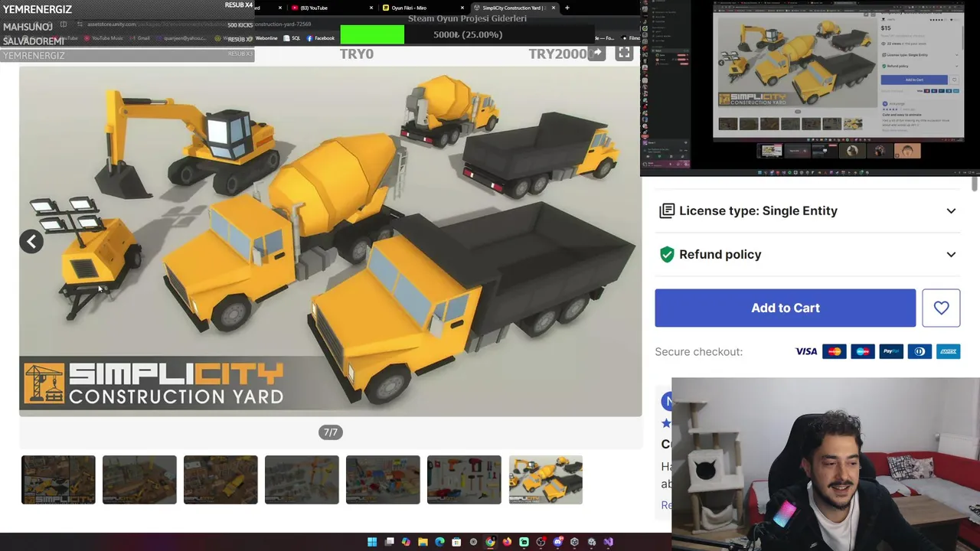
Task: Open the Facebook bookmark
Action: [321, 38]
